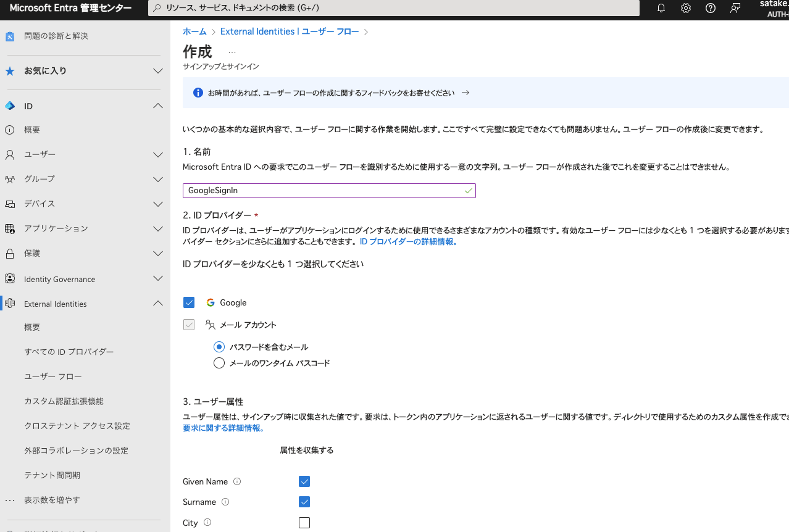The width and height of the screenshot is (789, 532).
Task: Collapse the ID section chevron
Action: tap(158, 106)
